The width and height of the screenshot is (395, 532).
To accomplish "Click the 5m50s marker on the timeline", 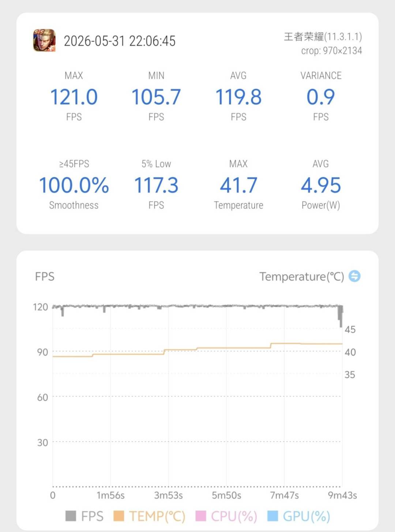I will [226, 495].
